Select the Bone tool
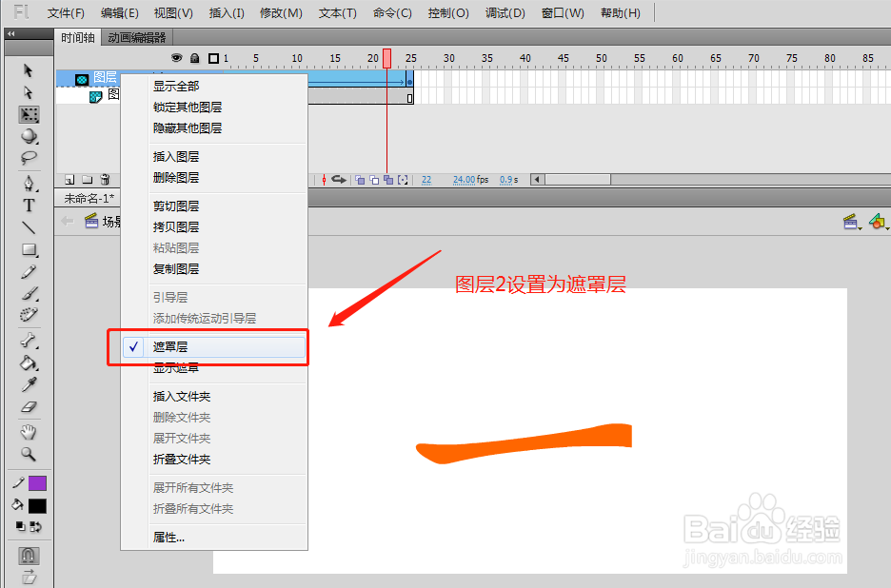This screenshot has width=891, height=588. [x=29, y=341]
